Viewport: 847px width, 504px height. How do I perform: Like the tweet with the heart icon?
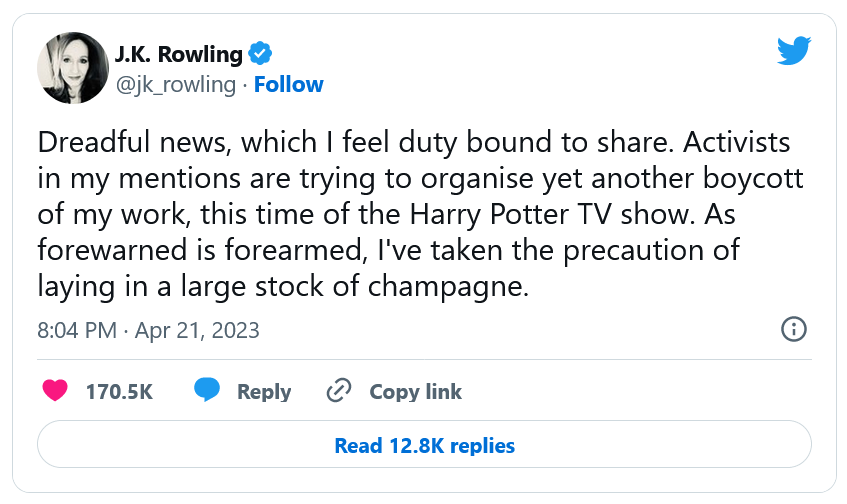[55, 391]
